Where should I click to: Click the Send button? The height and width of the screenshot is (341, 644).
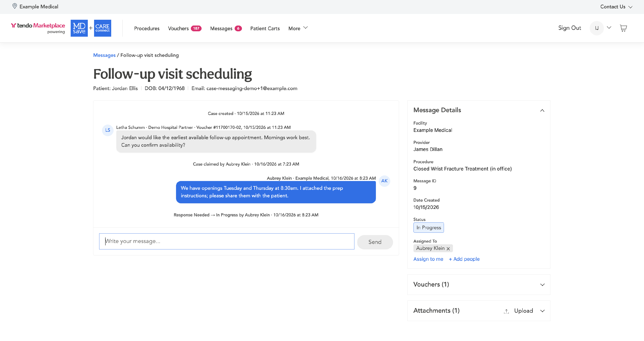375,242
